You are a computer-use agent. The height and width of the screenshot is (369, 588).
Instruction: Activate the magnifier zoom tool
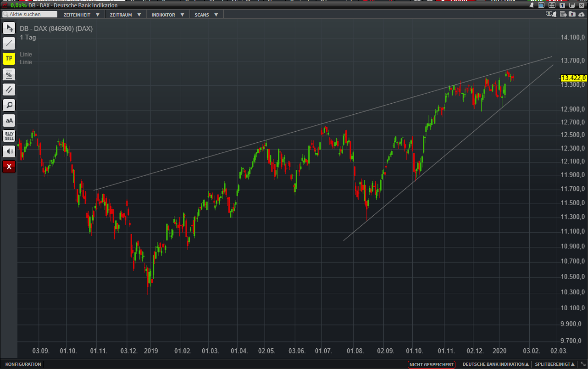[9, 105]
